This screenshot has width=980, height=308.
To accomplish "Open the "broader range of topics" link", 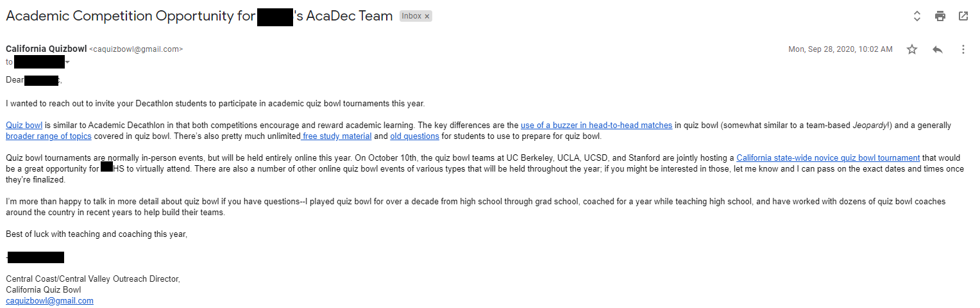I will [x=48, y=136].
